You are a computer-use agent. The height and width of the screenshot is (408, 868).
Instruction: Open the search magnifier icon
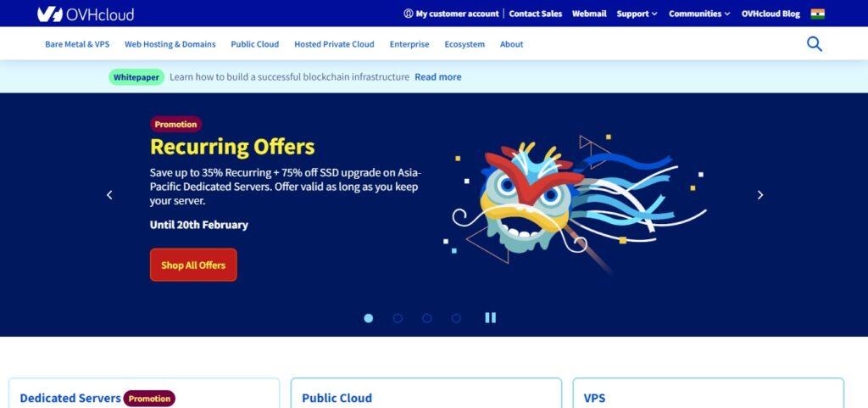click(x=815, y=44)
